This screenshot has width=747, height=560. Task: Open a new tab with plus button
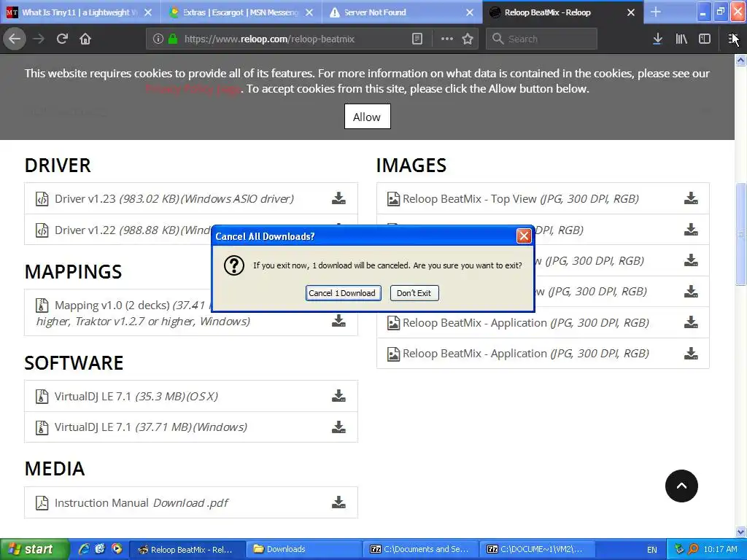[x=656, y=12]
